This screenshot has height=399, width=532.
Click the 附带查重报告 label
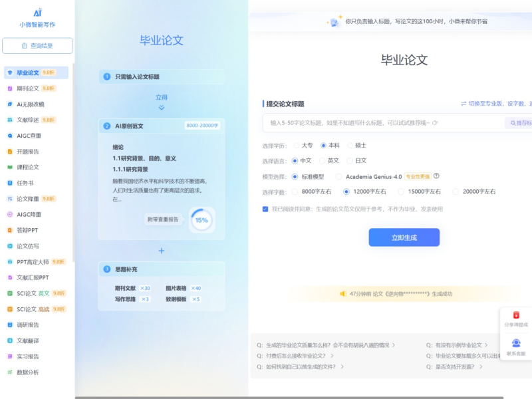(x=163, y=219)
